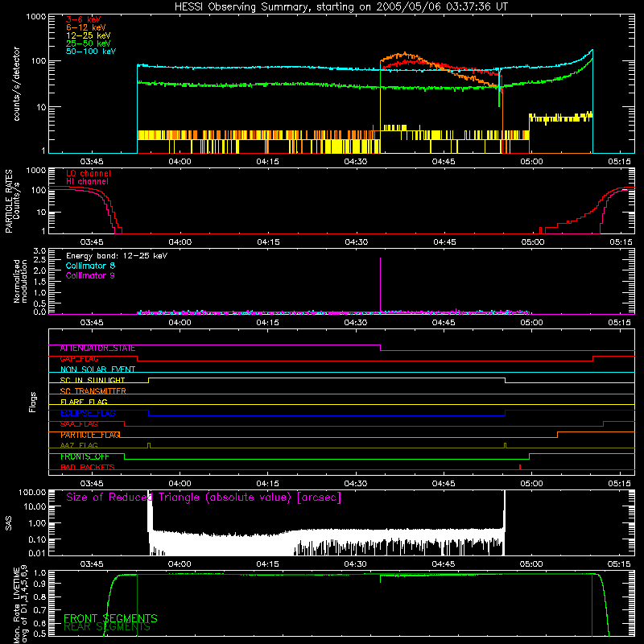
Task: Select the Collimator 9 legend label
Action: point(90,275)
